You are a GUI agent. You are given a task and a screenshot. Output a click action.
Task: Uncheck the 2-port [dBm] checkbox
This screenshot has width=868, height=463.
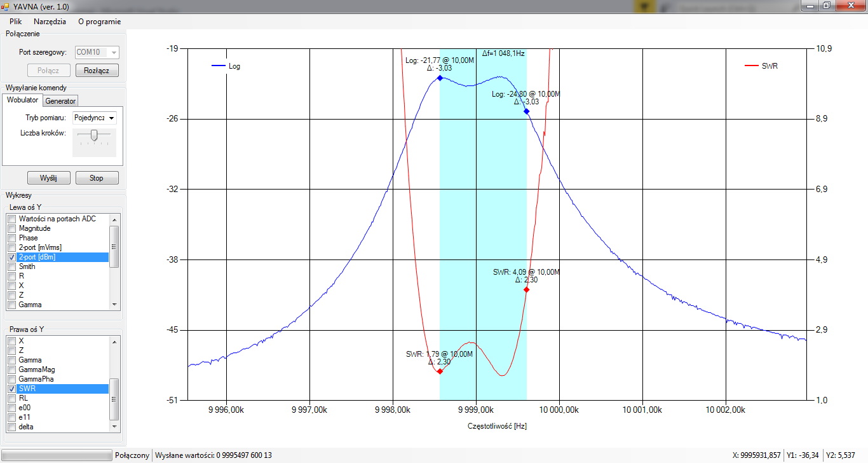(11, 257)
